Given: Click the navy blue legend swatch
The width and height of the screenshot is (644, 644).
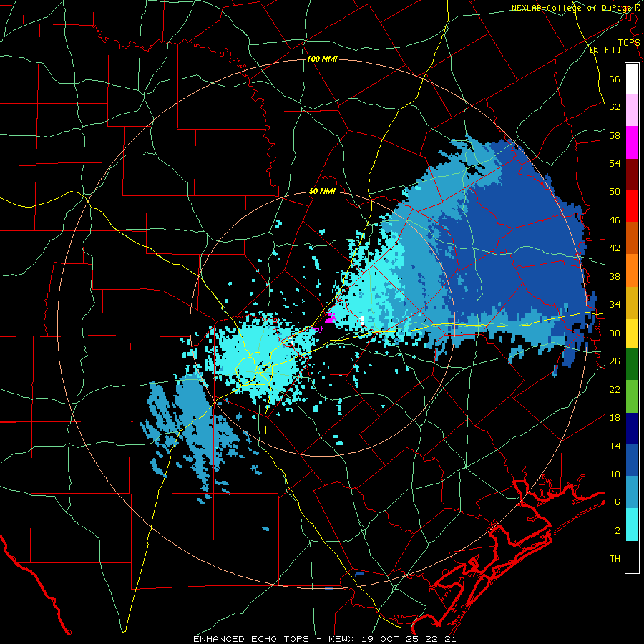Looking at the screenshot, I should coord(632,429).
